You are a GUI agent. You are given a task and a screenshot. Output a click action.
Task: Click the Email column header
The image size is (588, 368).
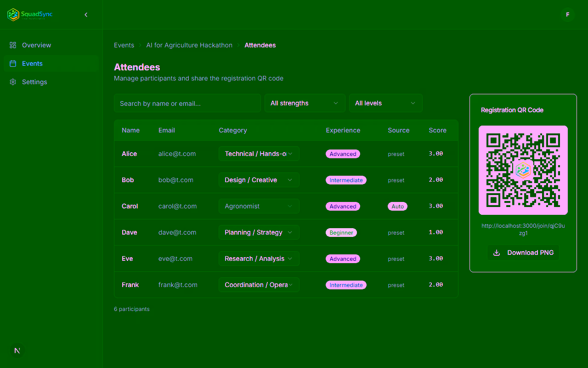point(167,130)
